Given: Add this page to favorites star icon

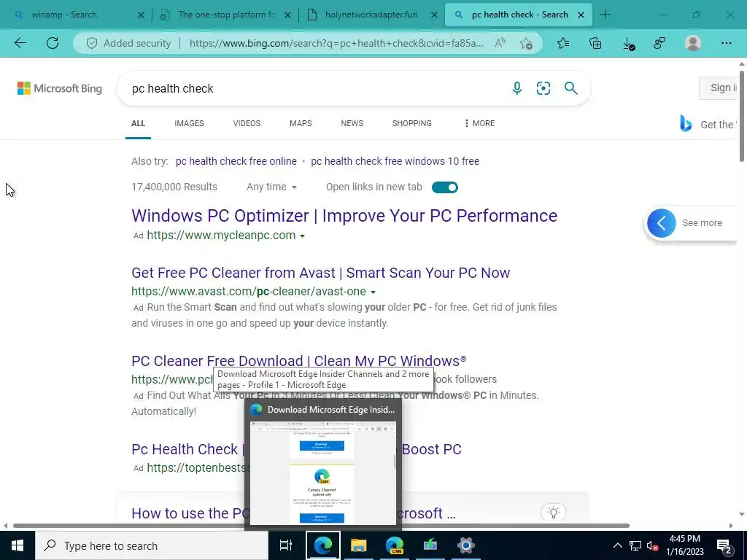Looking at the screenshot, I should click(527, 43).
